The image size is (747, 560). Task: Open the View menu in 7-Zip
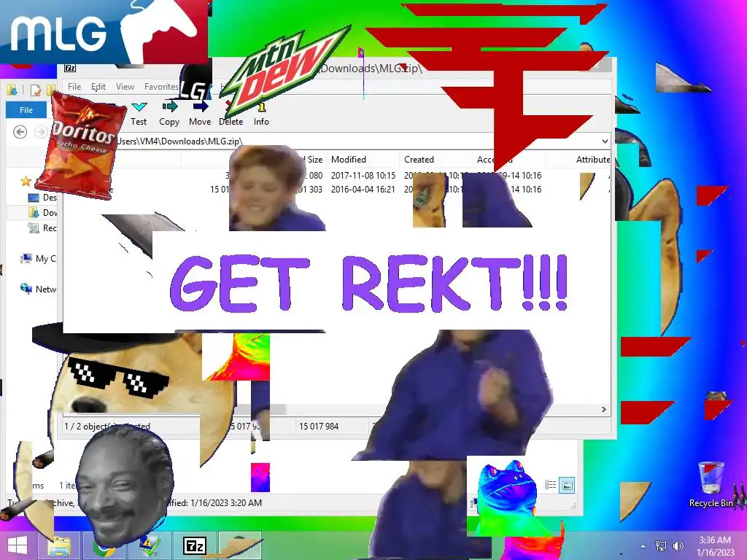coord(125,87)
